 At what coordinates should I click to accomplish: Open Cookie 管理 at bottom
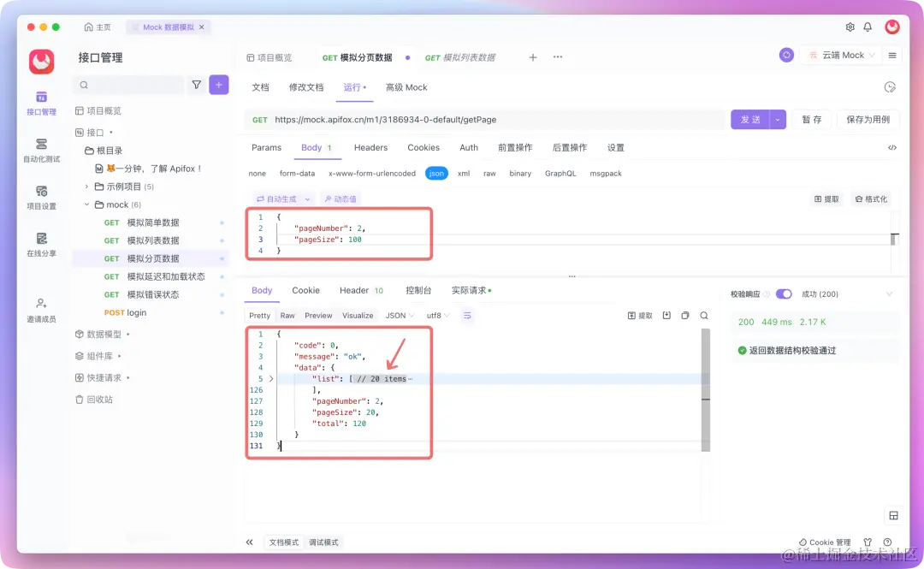[x=825, y=542]
